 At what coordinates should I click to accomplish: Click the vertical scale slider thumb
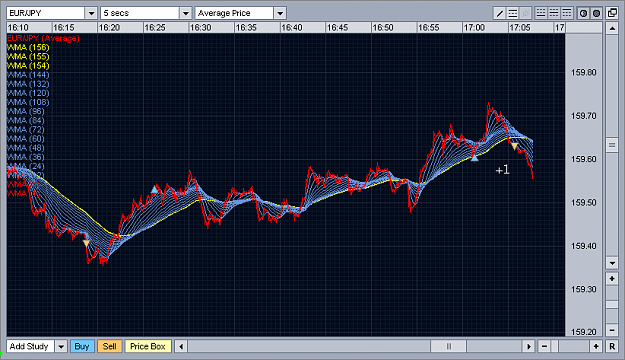tap(612, 145)
